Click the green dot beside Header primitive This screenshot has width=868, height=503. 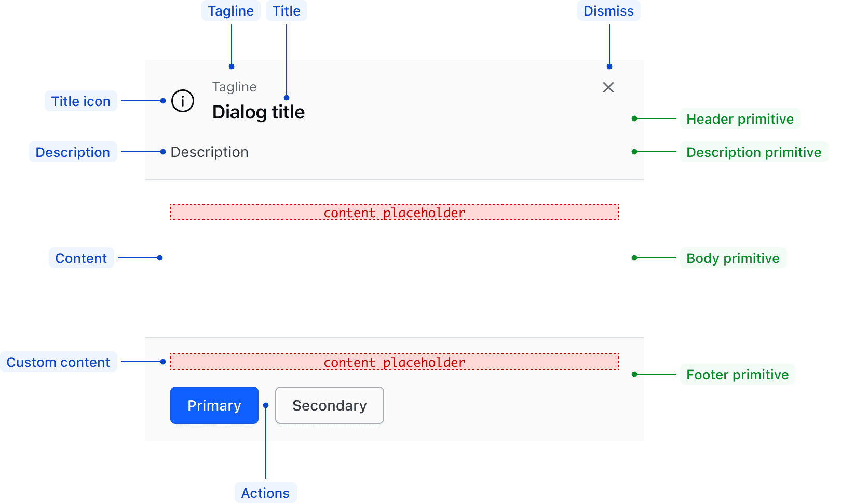point(634,118)
